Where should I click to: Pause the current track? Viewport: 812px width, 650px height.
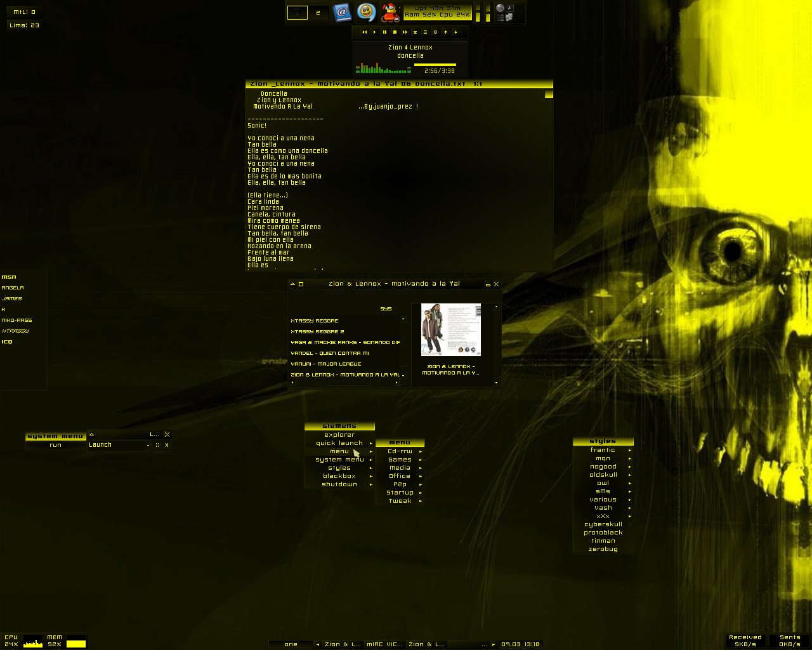tap(384, 32)
